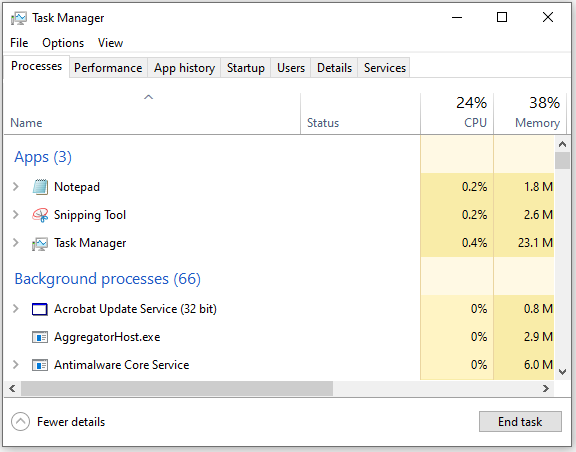This screenshot has height=452, width=576.
Task: Select the Task Manager row name
Action: tap(90, 243)
